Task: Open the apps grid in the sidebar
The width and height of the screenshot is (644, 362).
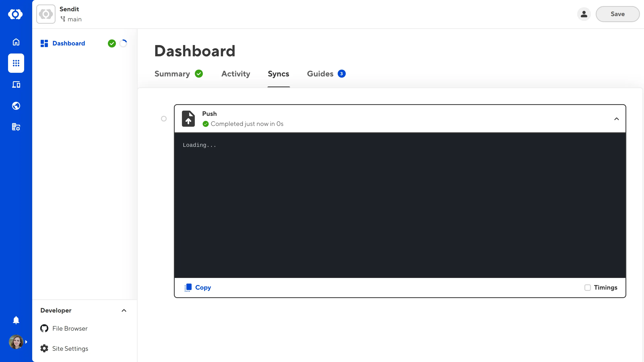Action: pos(16,63)
